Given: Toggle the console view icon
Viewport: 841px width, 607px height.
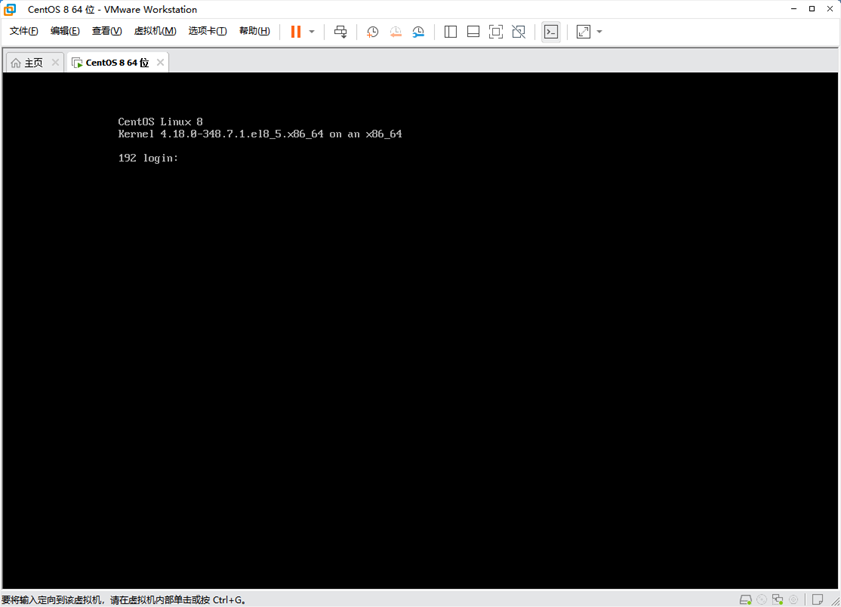Looking at the screenshot, I should (551, 32).
